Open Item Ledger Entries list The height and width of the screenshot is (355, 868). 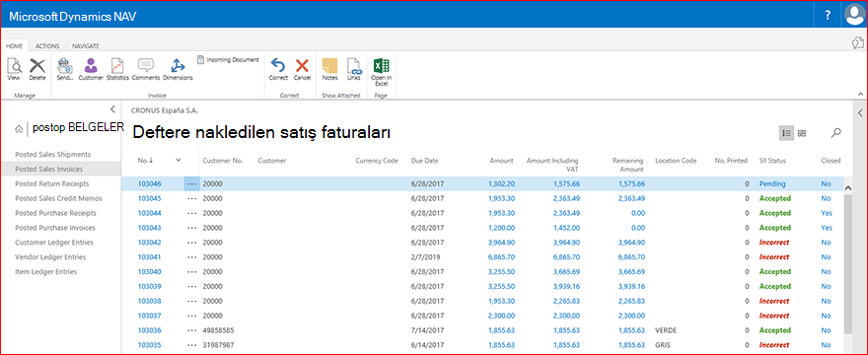pos(46,271)
